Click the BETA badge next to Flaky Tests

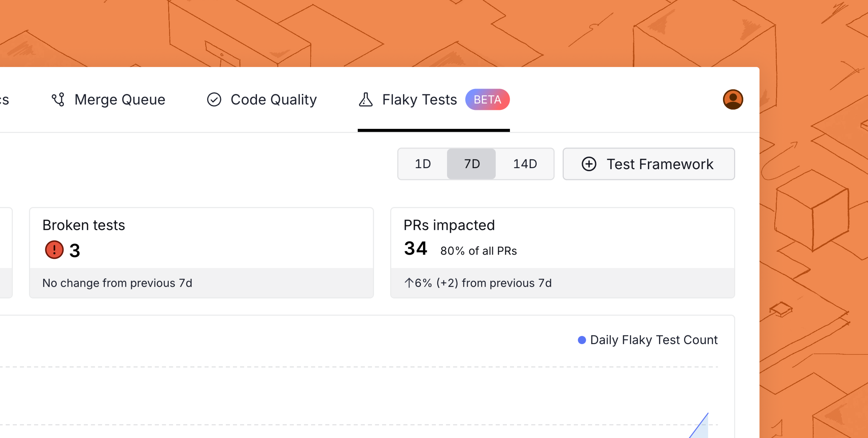click(487, 99)
